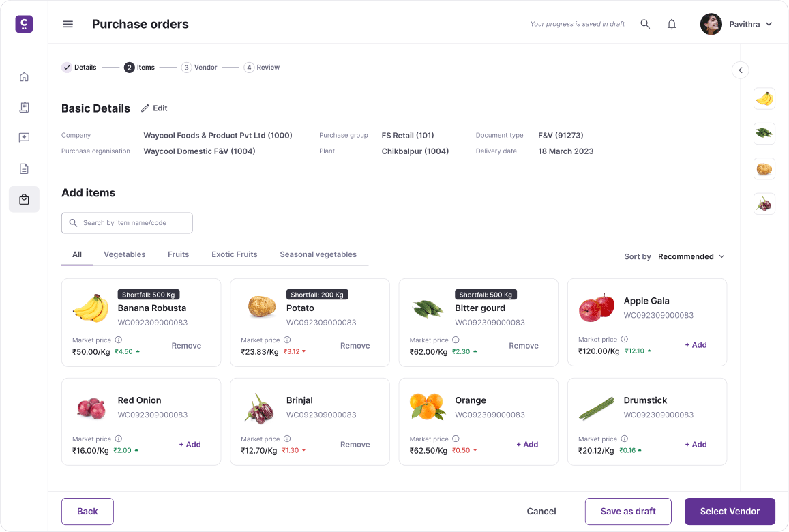Switch to Vegetables tab

click(x=125, y=254)
